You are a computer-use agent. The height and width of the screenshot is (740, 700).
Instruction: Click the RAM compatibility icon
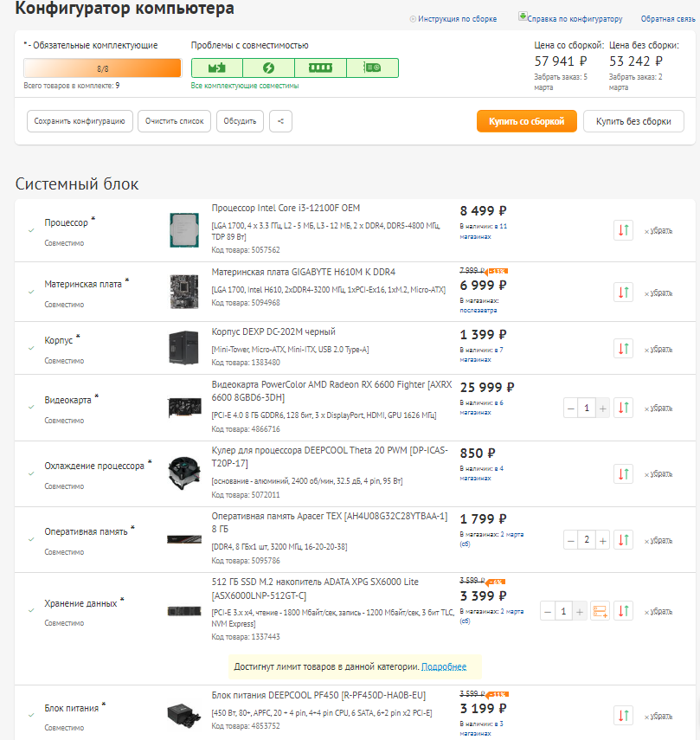tap(320, 68)
